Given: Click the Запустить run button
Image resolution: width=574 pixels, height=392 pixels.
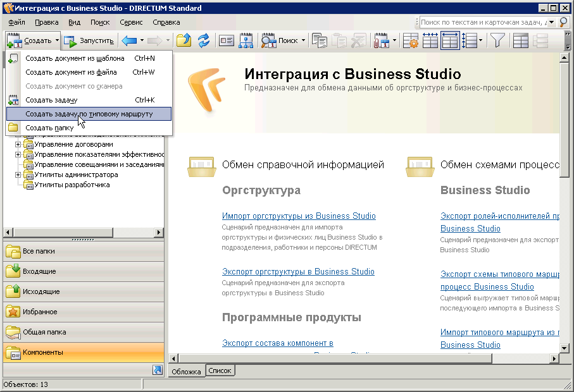Looking at the screenshot, I should point(89,40).
